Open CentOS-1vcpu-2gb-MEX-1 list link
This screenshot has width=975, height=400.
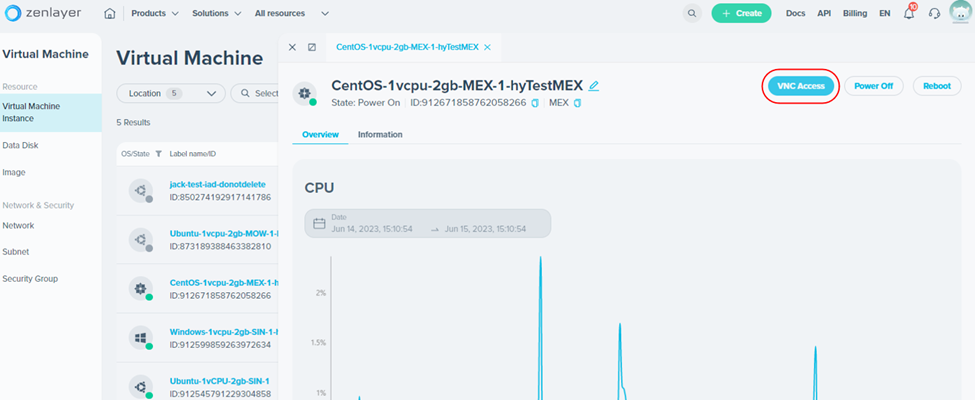tap(224, 282)
